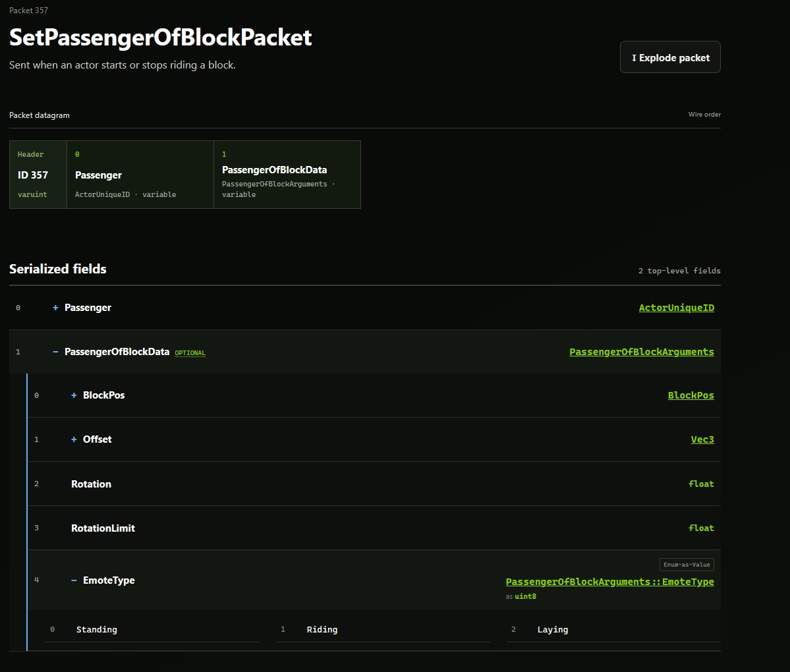Image resolution: width=790 pixels, height=672 pixels.
Task: Click the Enum-as-Value badge
Action: point(687,565)
